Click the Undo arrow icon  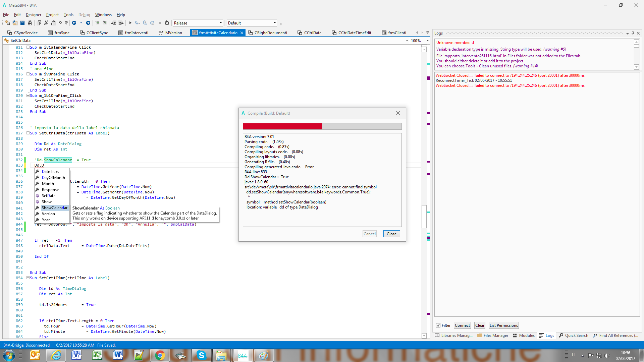coord(60,23)
